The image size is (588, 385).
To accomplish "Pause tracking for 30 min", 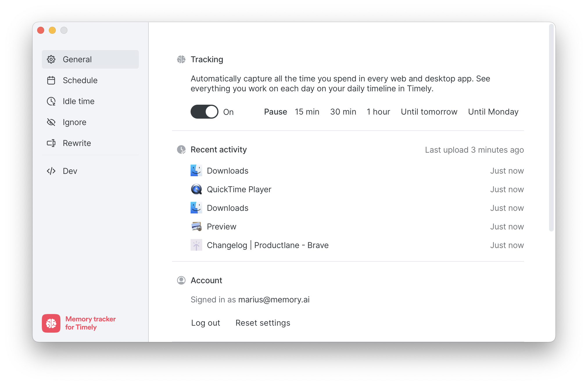I will click(x=343, y=112).
